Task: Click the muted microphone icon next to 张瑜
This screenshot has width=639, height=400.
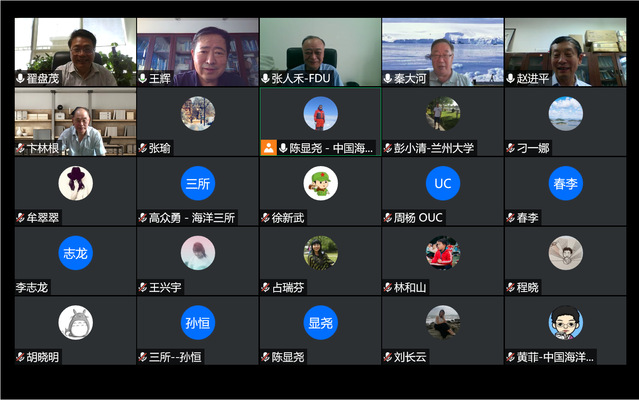Action: point(143,148)
